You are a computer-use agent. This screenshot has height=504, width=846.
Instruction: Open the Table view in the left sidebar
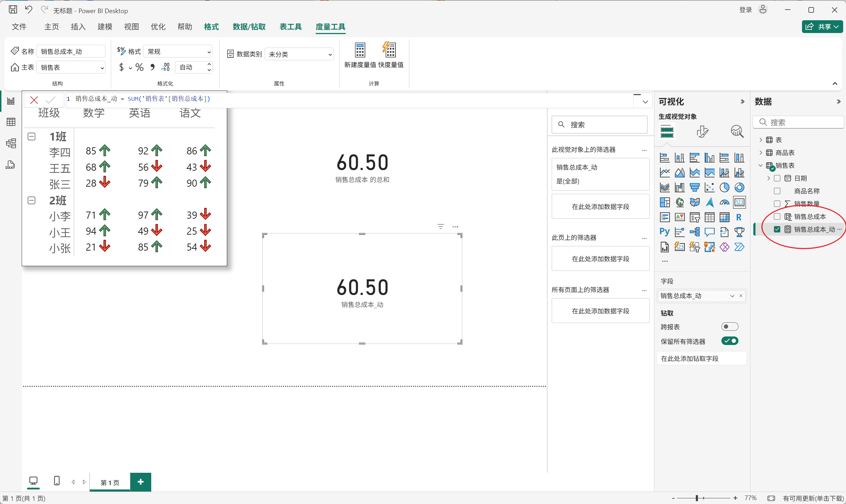(x=11, y=122)
